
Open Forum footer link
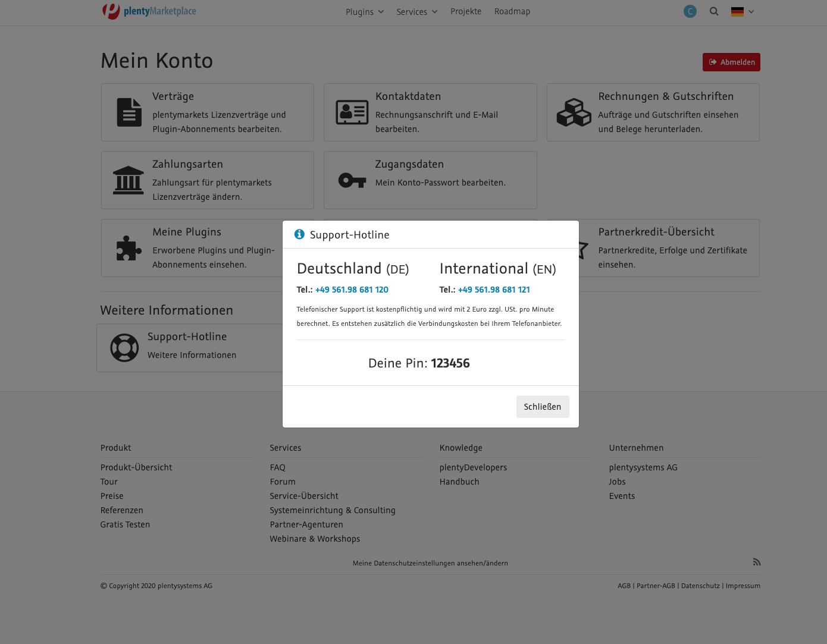point(283,482)
